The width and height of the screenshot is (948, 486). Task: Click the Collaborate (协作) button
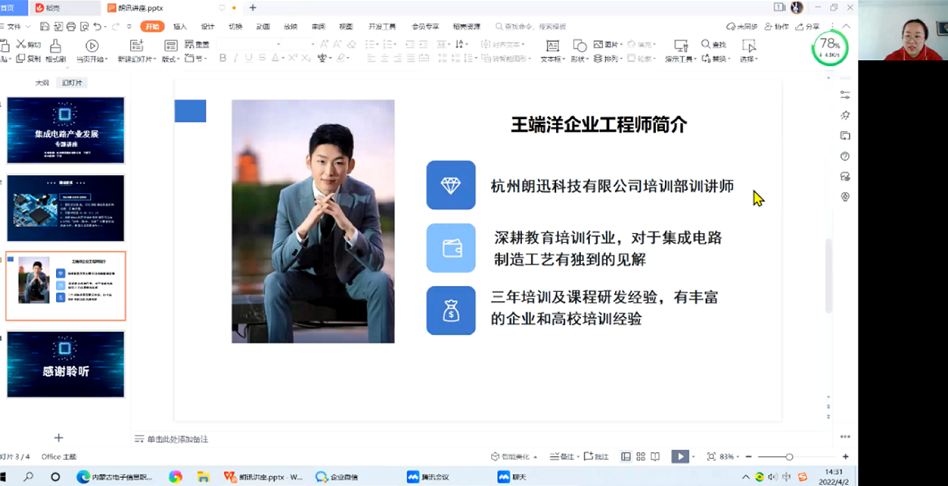[x=777, y=27]
